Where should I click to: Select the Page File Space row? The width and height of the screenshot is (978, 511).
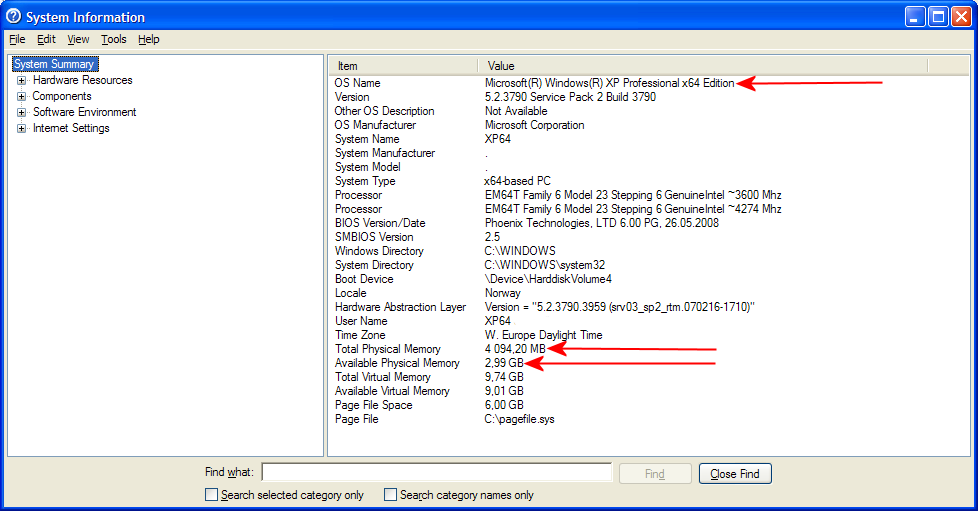649,405
